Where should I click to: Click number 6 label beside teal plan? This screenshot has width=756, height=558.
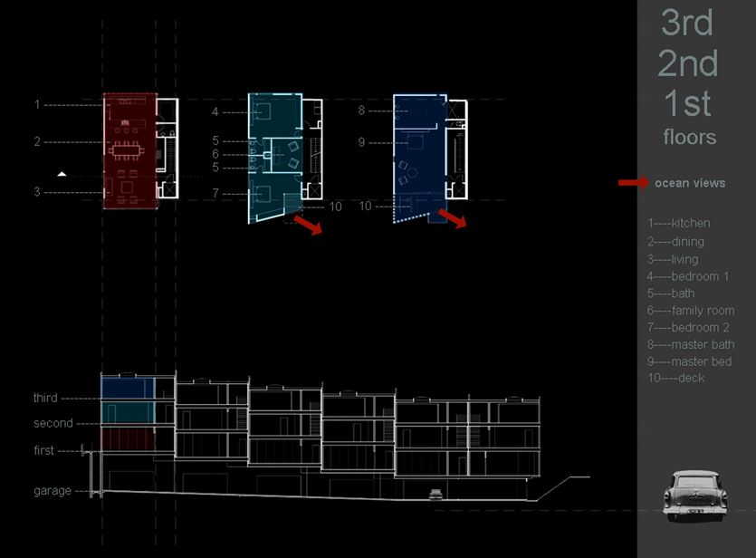tap(215, 154)
